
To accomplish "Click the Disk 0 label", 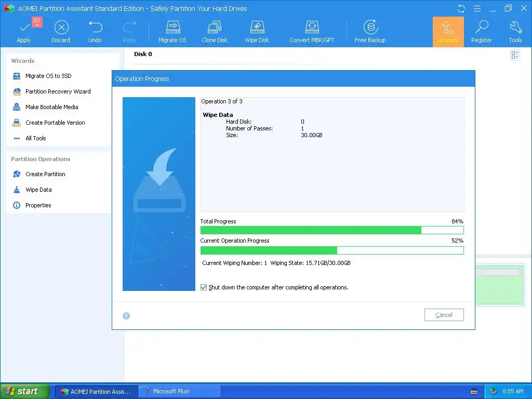I will point(143,54).
